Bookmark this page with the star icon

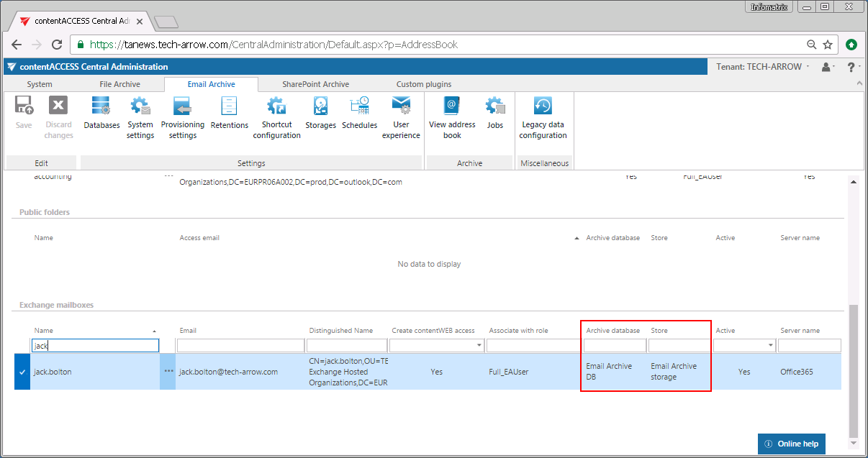point(828,45)
